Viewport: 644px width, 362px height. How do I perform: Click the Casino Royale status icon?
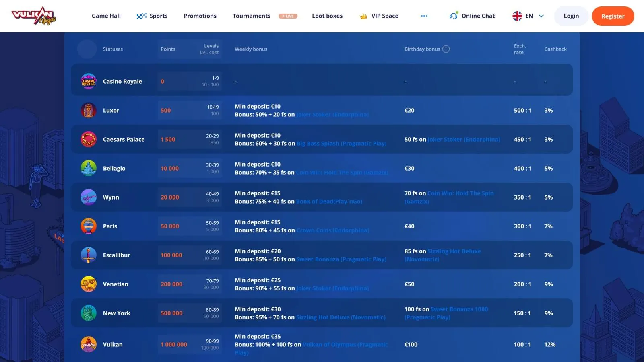click(89, 81)
